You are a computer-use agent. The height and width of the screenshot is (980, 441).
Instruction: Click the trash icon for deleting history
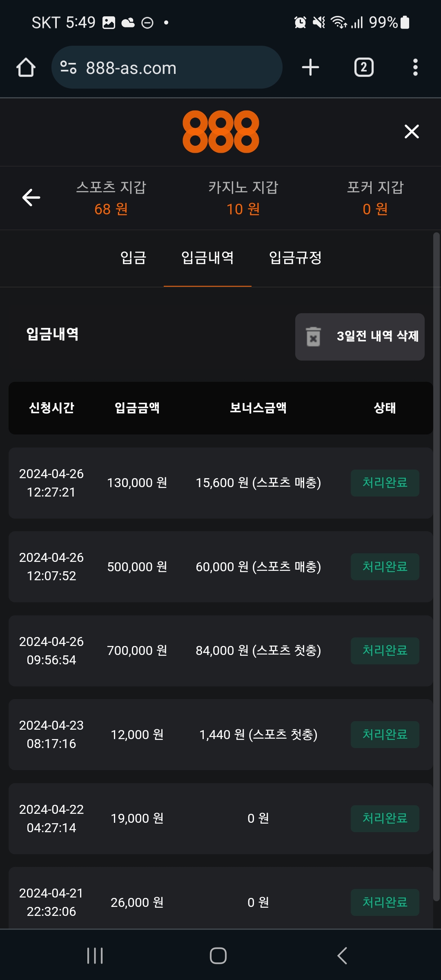313,337
